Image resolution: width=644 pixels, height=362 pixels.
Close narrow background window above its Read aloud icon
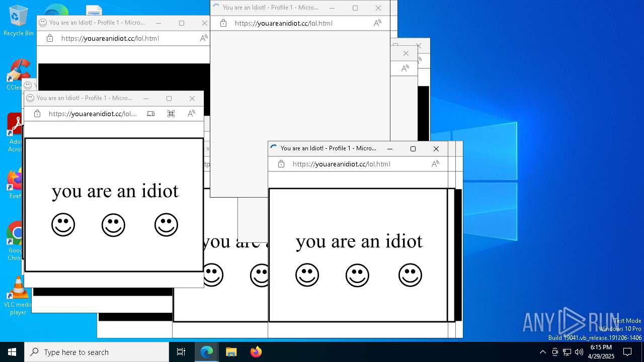406,53
